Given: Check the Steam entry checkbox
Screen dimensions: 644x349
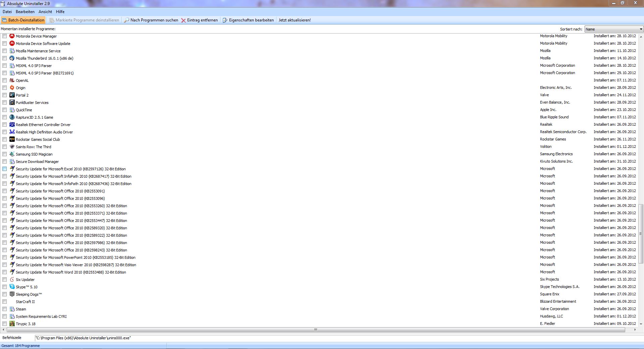Looking at the screenshot, I should coord(5,309).
